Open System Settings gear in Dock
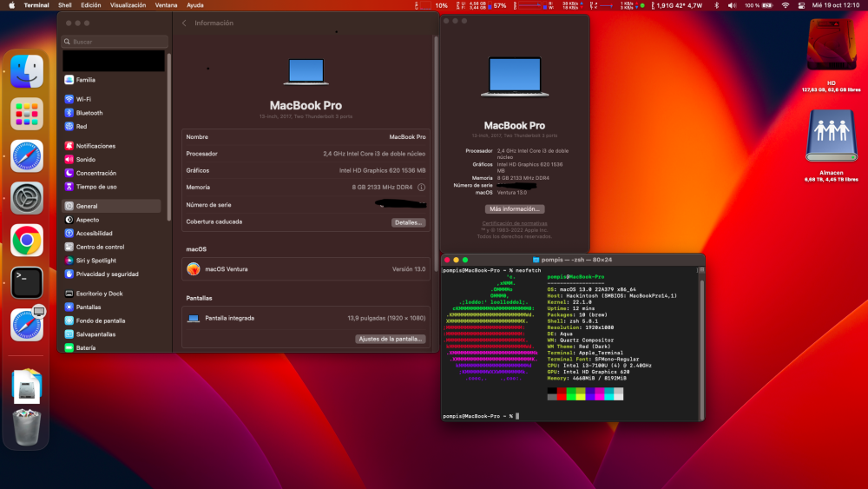Screen dimensions: 868x489 click(x=27, y=198)
